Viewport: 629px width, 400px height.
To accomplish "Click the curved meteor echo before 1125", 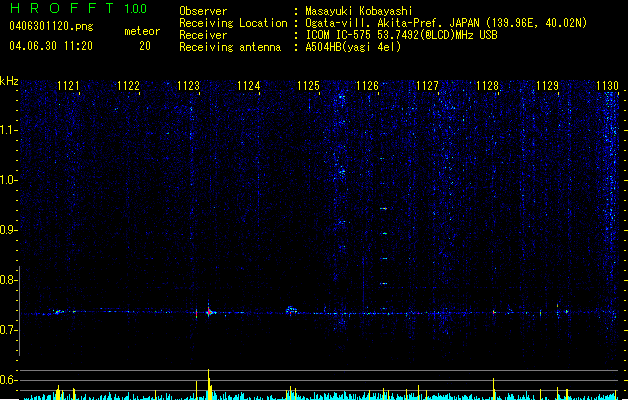I will coord(292,310).
